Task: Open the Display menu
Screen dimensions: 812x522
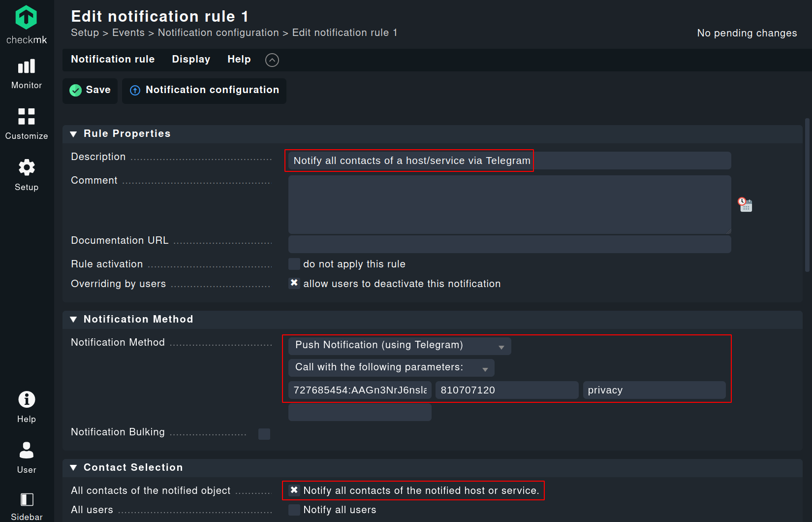Action: click(191, 60)
